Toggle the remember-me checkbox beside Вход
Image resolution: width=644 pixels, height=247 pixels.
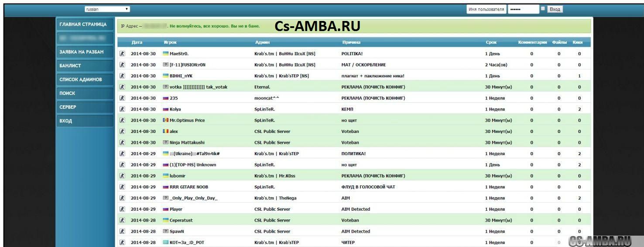coord(543,8)
